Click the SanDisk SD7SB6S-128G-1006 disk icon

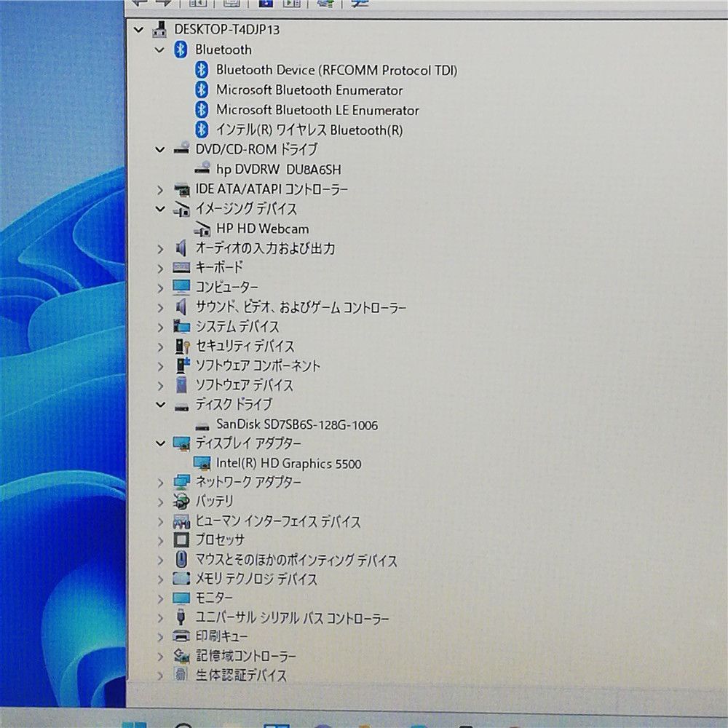point(202,425)
